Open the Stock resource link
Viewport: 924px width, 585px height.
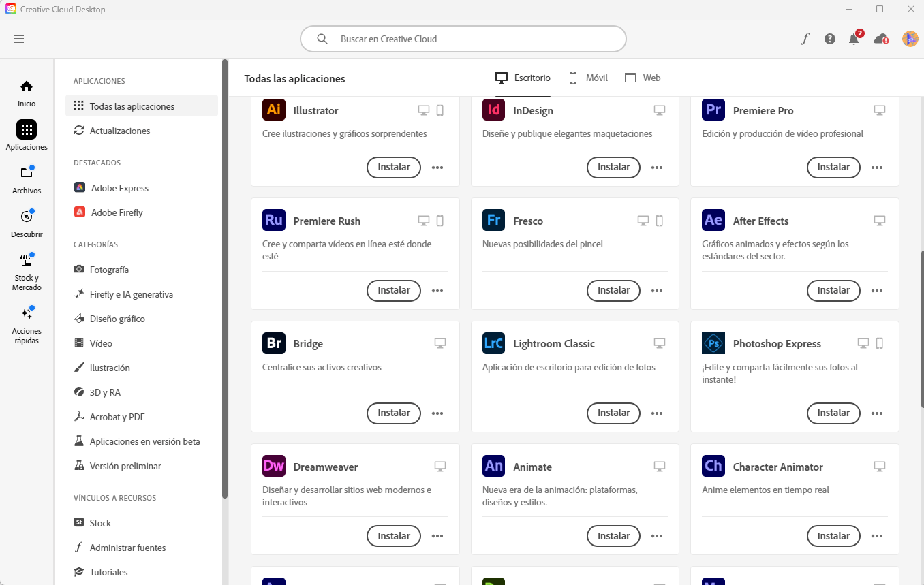point(142,523)
